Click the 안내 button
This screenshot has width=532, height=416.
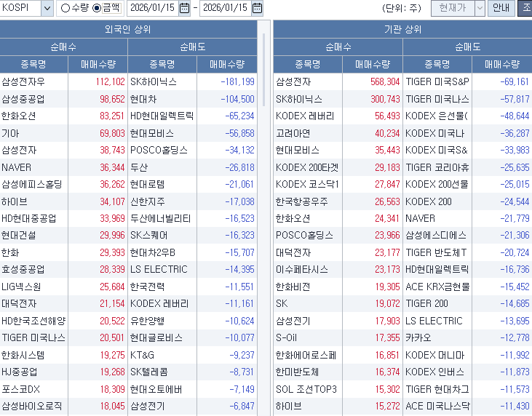click(501, 8)
